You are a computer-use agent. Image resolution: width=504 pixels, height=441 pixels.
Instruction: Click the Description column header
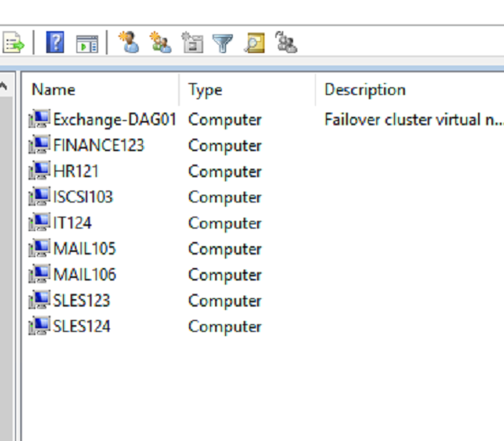click(x=365, y=90)
